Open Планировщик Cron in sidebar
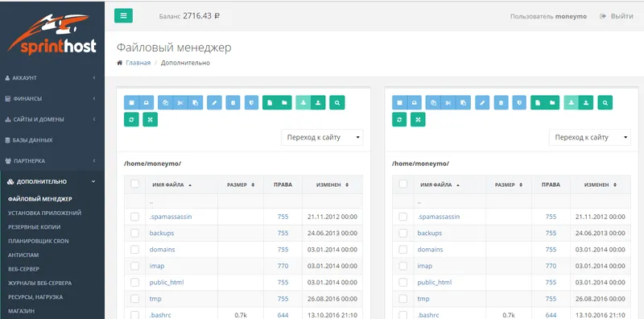The width and height of the screenshot is (644, 319). pos(38,241)
